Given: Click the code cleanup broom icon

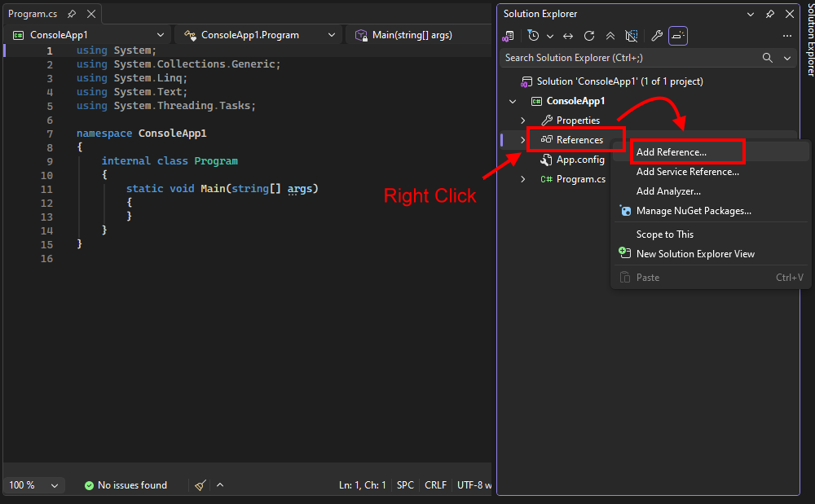Looking at the screenshot, I should (x=200, y=485).
